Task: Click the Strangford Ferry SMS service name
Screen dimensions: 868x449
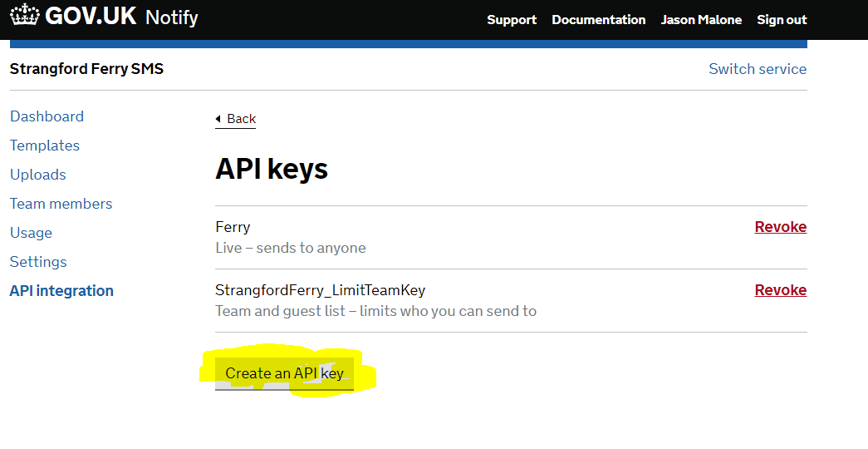Action: pyautogui.click(x=87, y=69)
